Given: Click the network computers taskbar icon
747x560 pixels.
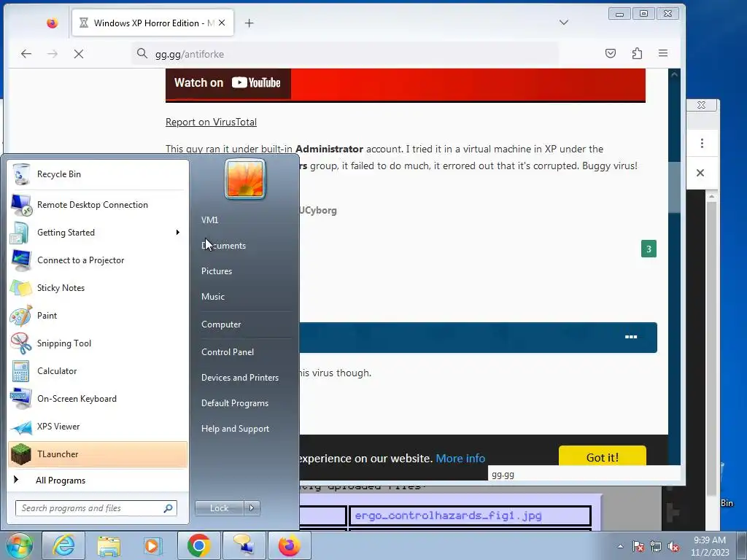Looking at the screenshot, I should (244, 545).
